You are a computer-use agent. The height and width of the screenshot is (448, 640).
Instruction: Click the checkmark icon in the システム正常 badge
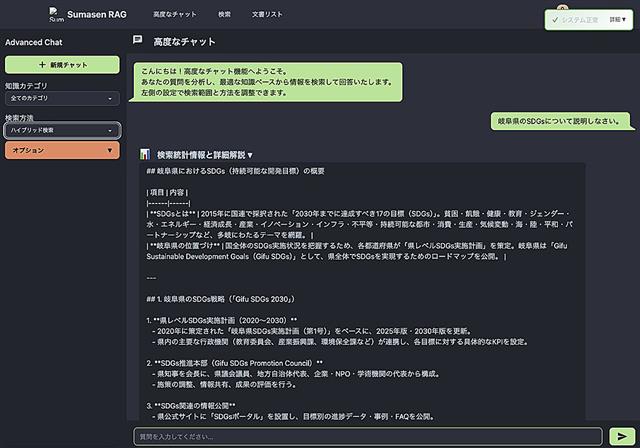point(555,20)
